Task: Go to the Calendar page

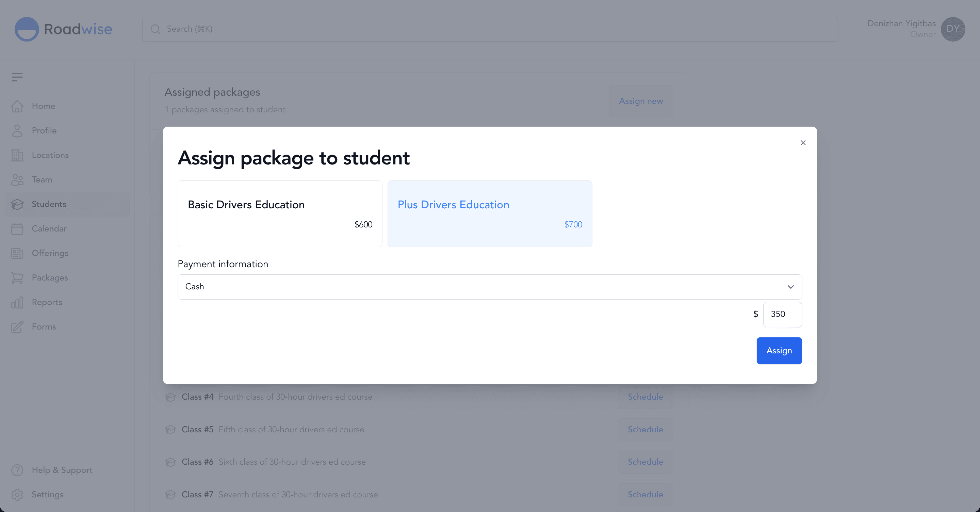Action: point(67,229)
